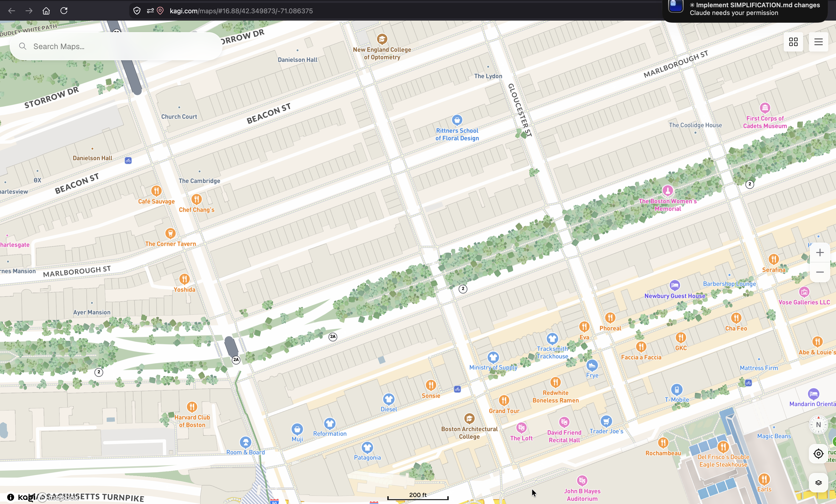Click The Cambridge building label
Image resolution: width=836 pixels, height=504 pixels.
point(200,181)
